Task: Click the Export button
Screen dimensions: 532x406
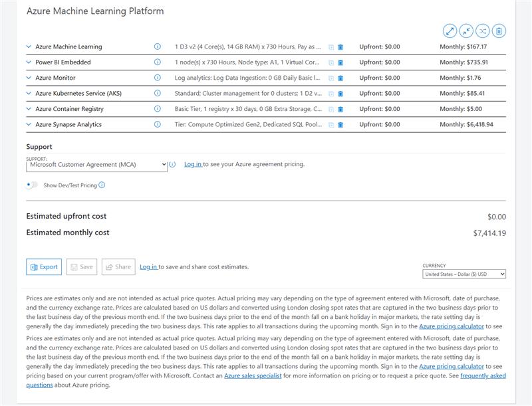Action: [x=44, y=267]
